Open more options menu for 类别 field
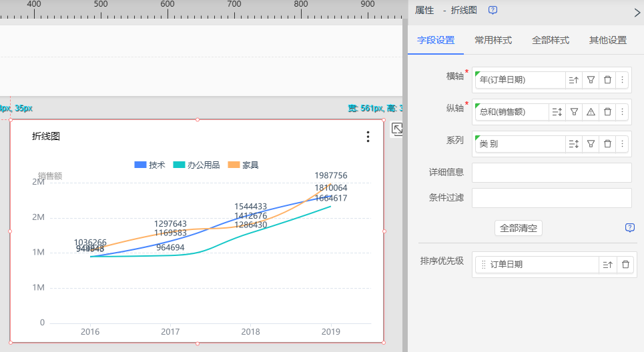The image size is (644, 352). [x=622, y=143]
